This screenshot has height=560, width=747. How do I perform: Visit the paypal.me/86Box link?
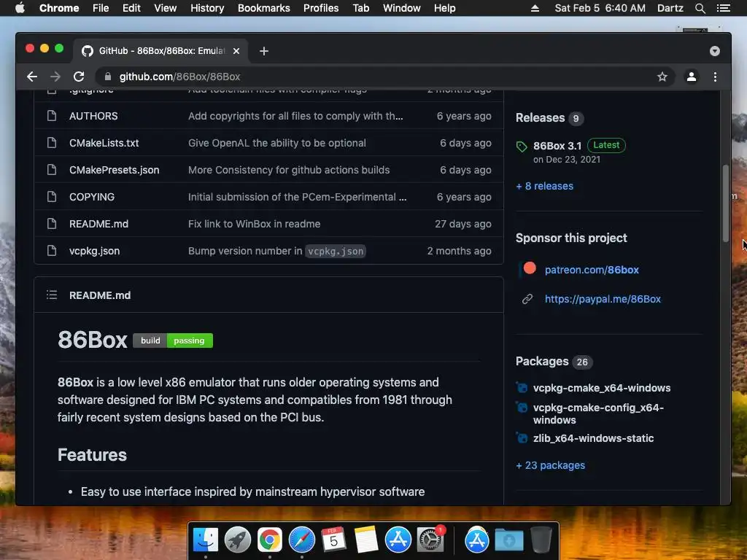[603, 299]
